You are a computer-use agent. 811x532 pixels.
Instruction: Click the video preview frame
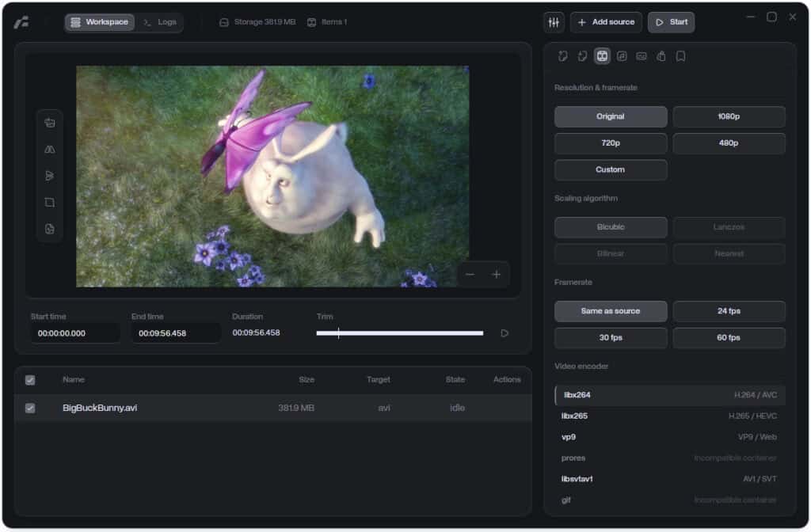pos(272,177)
